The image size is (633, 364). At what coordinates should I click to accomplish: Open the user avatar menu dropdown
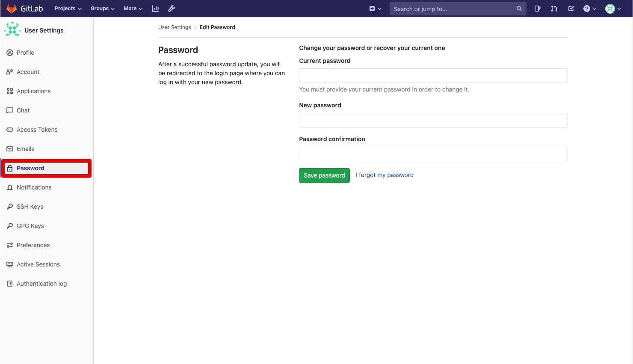613,9
